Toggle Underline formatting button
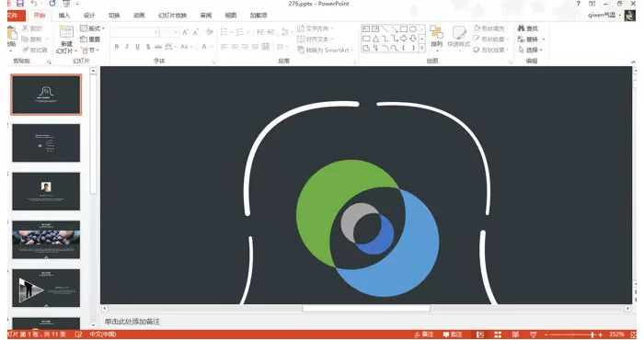Image resolution: width=644 pixels, height=340 pixels. 137,47
